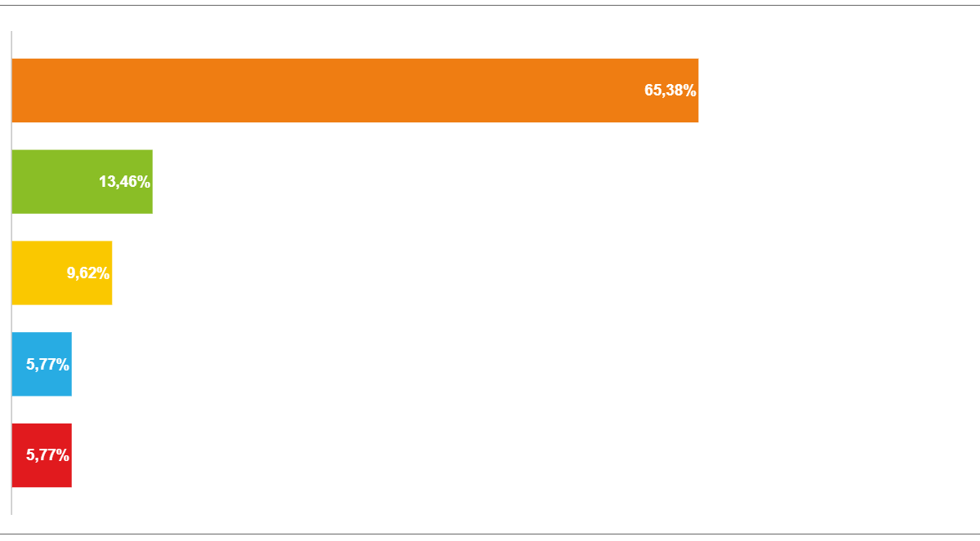Viewport: 980px width, 541px height.
Task: Select the green 13,46% bar
Action: click(x=82, y=182)
